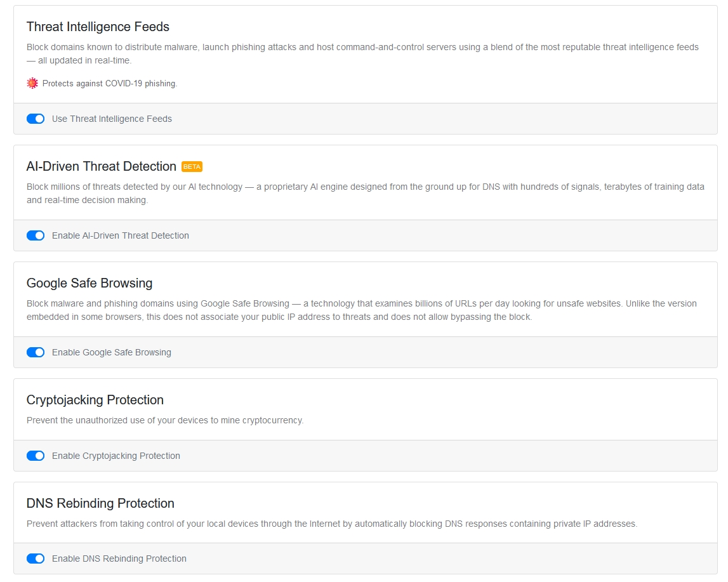Disable the AI-Driven Threat Detection switch
This screenshot has height=582, width=728.
pyautogui.click(x=36, y=235)
